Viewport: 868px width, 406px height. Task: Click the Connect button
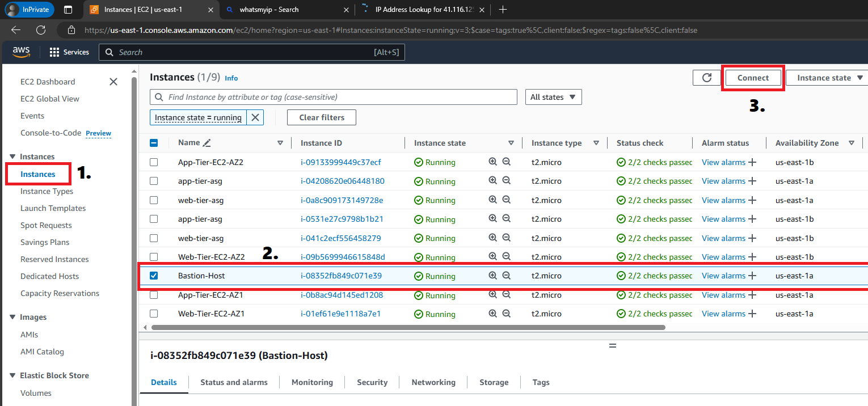click(x=753, y=78)
